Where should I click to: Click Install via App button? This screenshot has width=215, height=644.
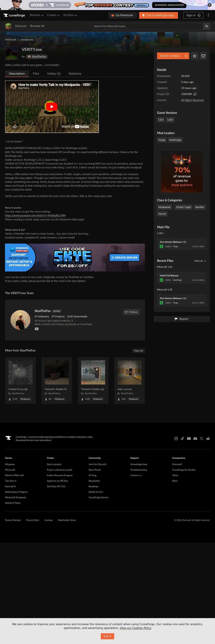170,56
